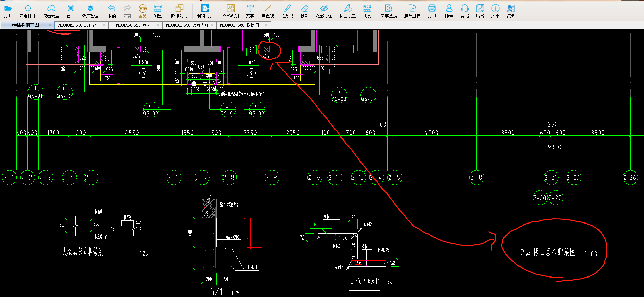Open 文字查找 text search
Image resolution: width=644 pixels, height=297 pixels.
point(389,11)
